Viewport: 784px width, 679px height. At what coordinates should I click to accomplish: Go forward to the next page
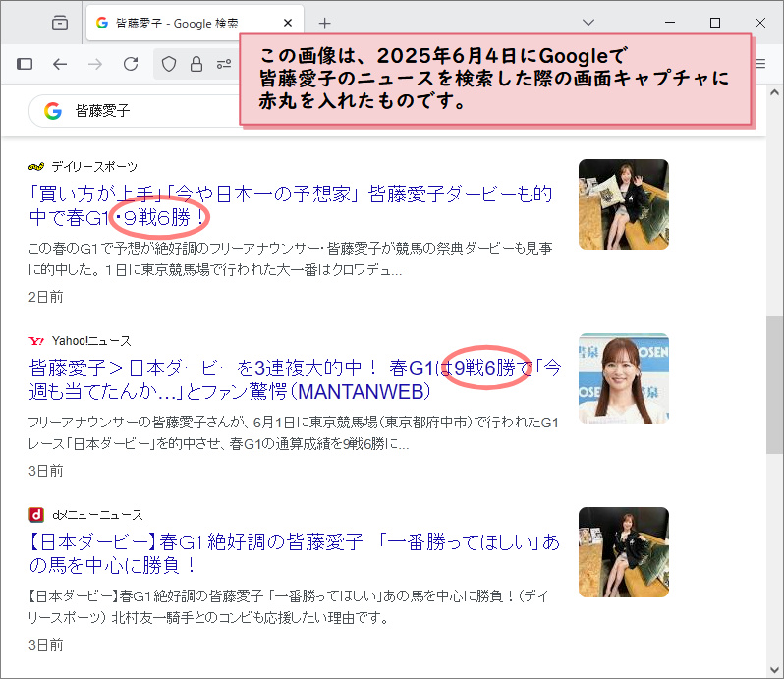click(x=95, y=64)
